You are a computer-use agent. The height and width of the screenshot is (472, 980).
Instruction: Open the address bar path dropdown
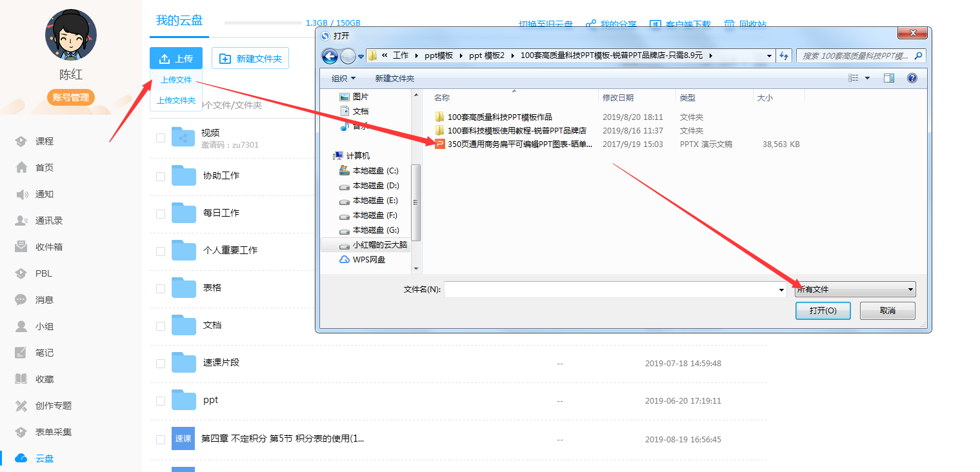point(768,55)
